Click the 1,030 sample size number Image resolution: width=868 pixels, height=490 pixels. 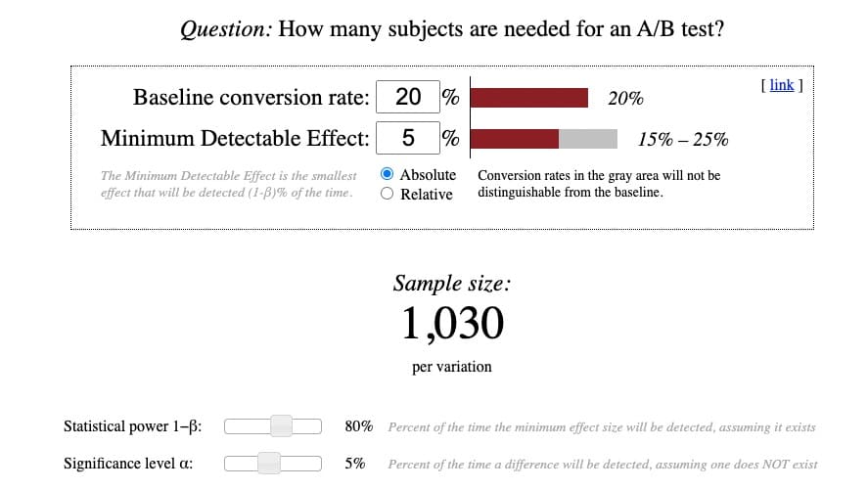tap(452, 324)
